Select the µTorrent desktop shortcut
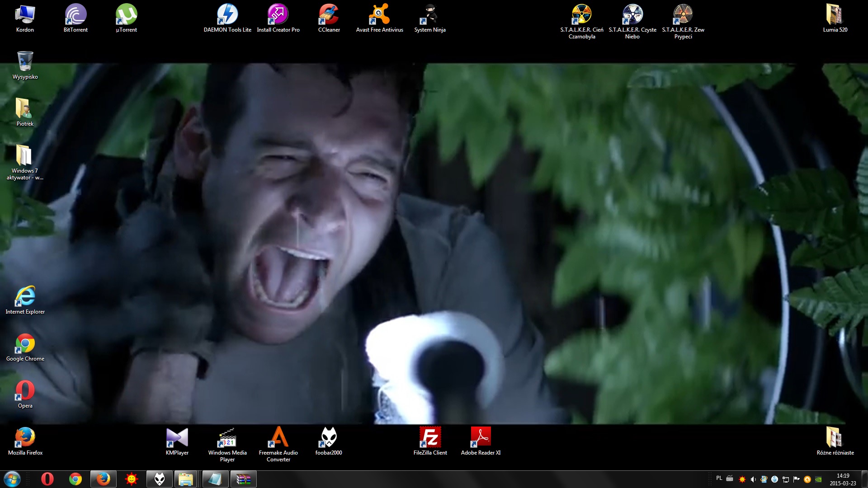Image resolution: width=868 pixels, height=488 pixels. (126, 18)
